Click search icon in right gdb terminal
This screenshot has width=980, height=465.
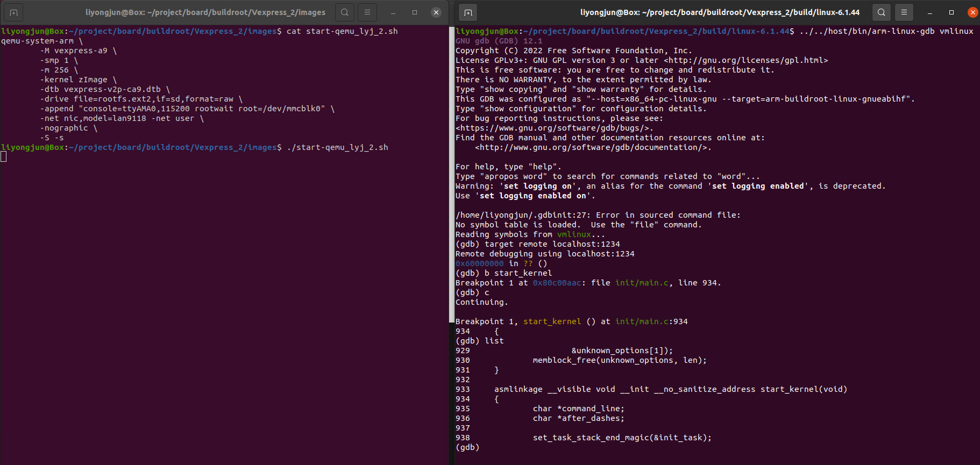pos(881,12)
